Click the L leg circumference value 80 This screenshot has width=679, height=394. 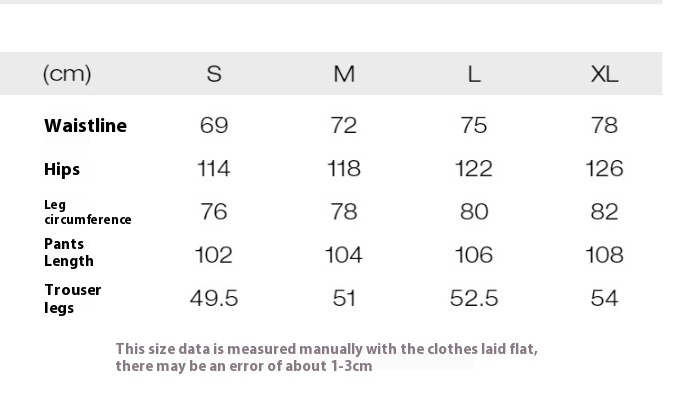click(474, 212)
